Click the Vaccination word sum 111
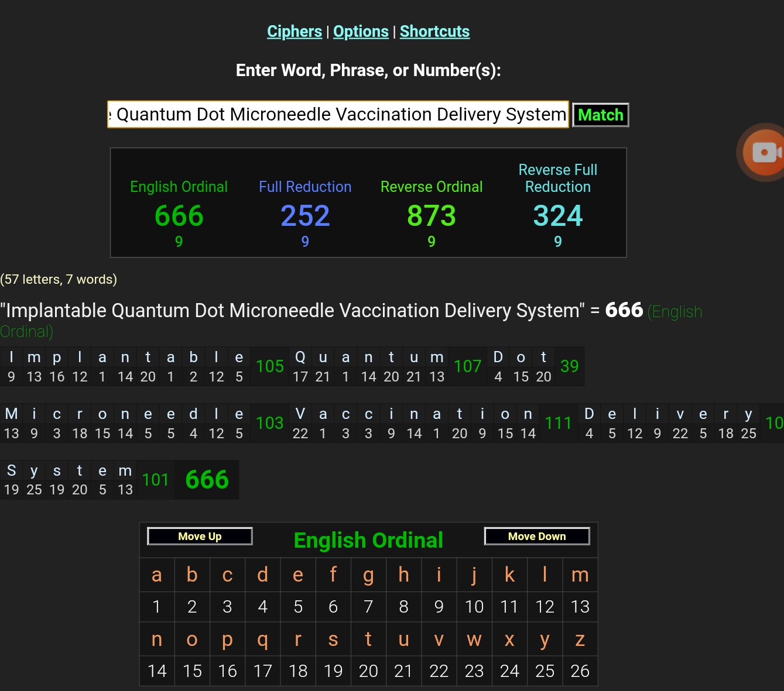 tap(558, 423)
